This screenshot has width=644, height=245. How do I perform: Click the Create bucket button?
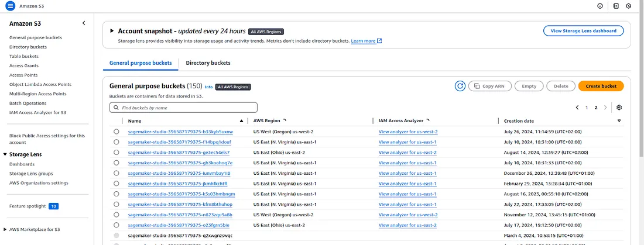coord(601,86)
